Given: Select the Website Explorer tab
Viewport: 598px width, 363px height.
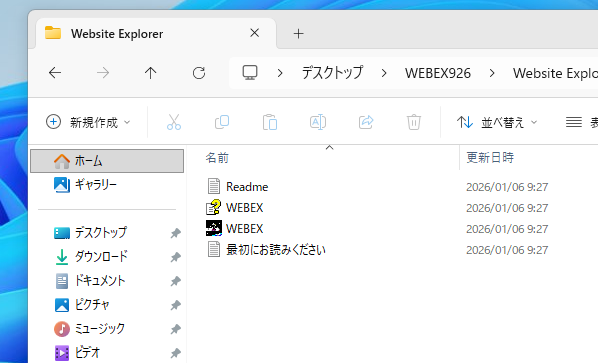Looking at the screenshot, I should (x=156, y=34).
